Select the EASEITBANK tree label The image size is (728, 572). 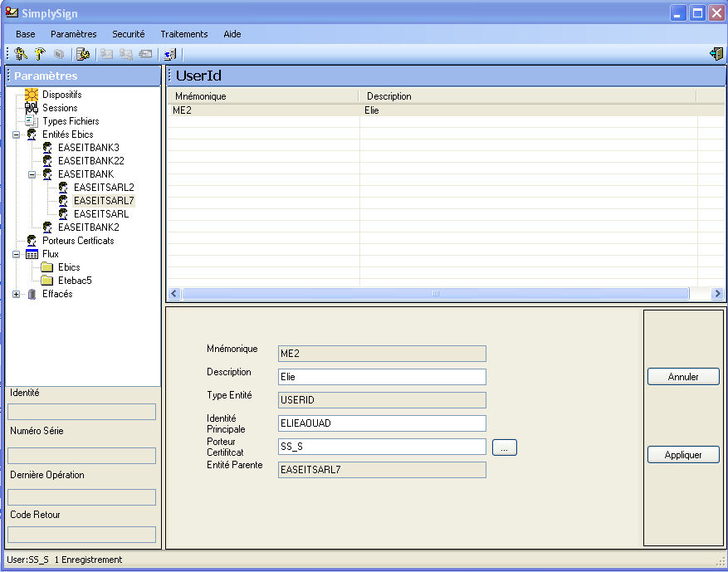point(86,174)
